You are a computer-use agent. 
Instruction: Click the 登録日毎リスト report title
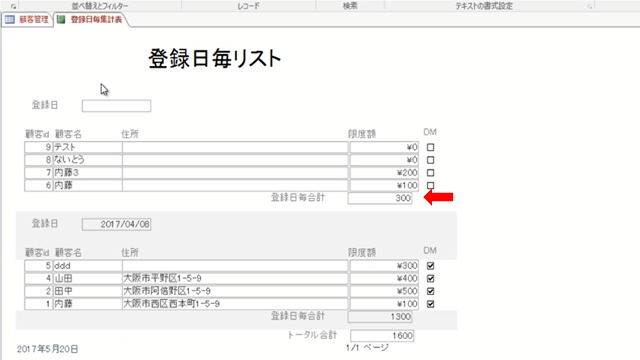click(215, 58)
